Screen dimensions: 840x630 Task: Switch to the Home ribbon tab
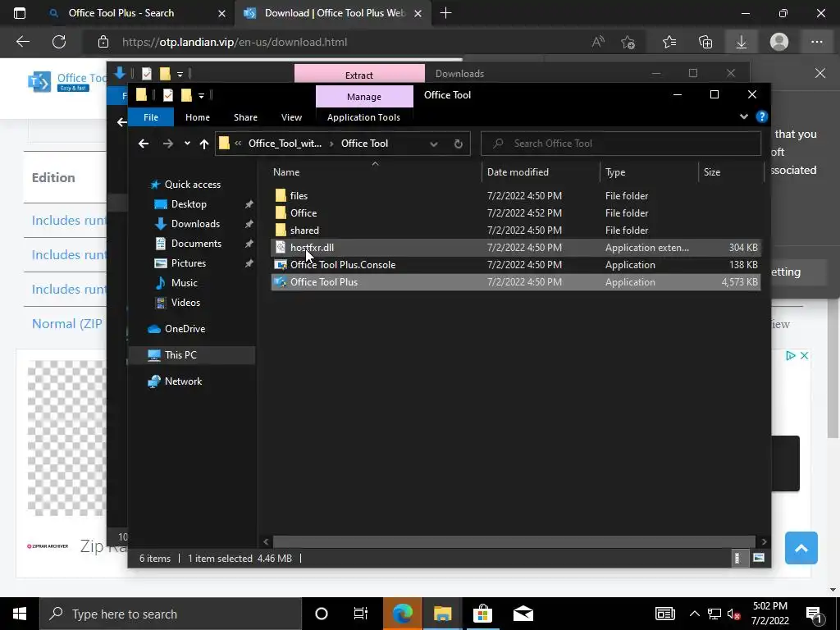198,117
